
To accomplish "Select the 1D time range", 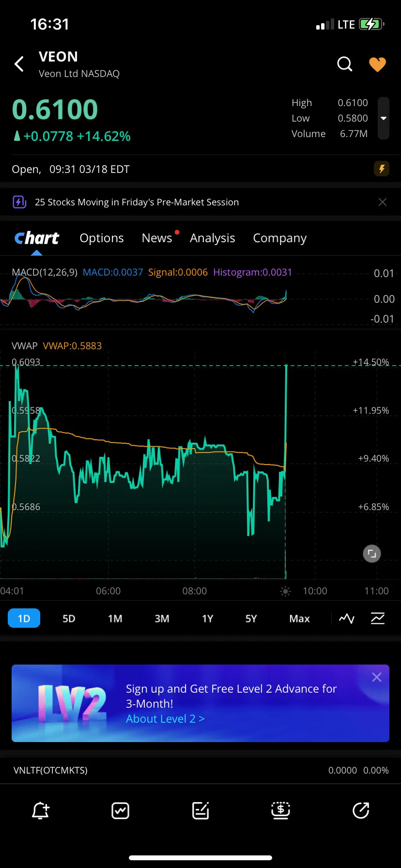I will tap(24, 619).
